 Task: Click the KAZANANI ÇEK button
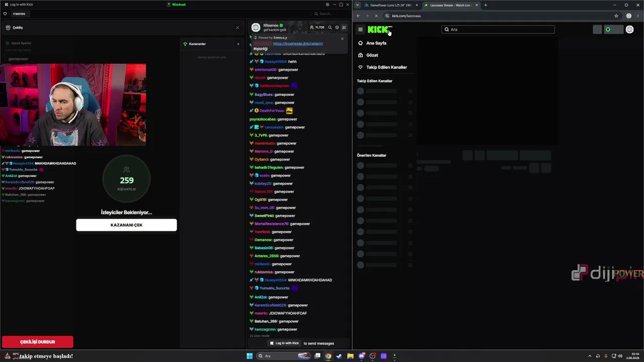pos(126,225)
